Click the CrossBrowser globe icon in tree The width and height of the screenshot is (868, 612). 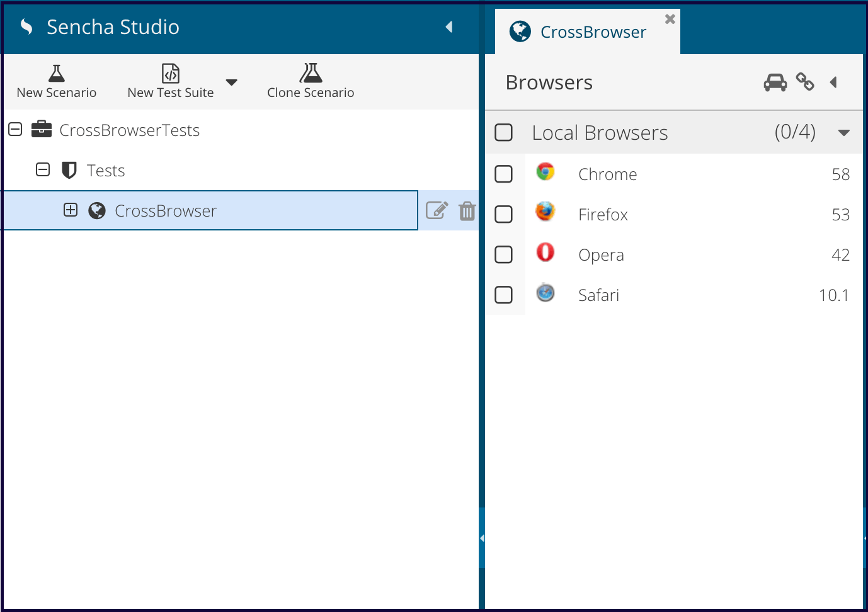click(x=97, y=210)
